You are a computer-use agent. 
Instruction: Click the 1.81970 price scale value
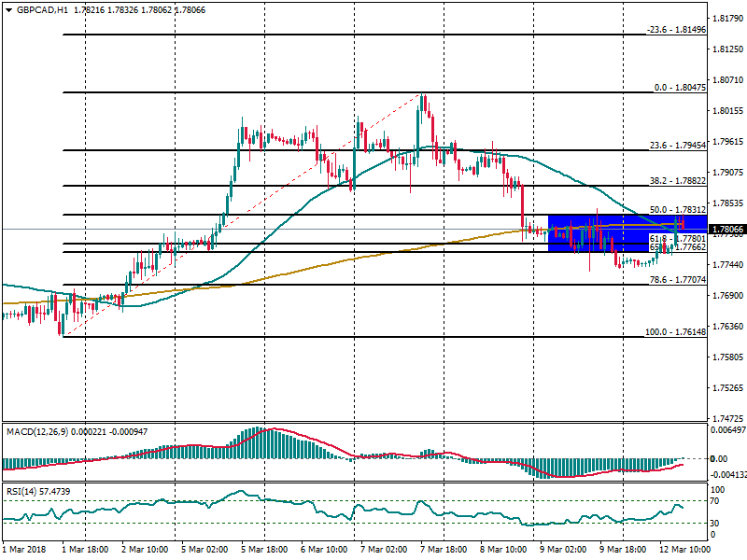[727, 19]
